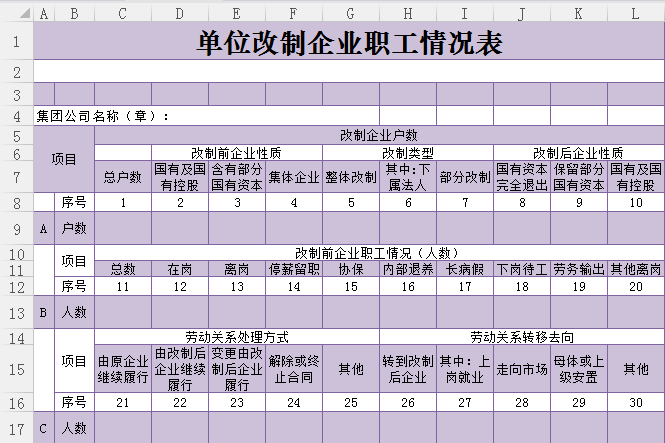
Task: Click column header L
Action: tap(635, 13)
